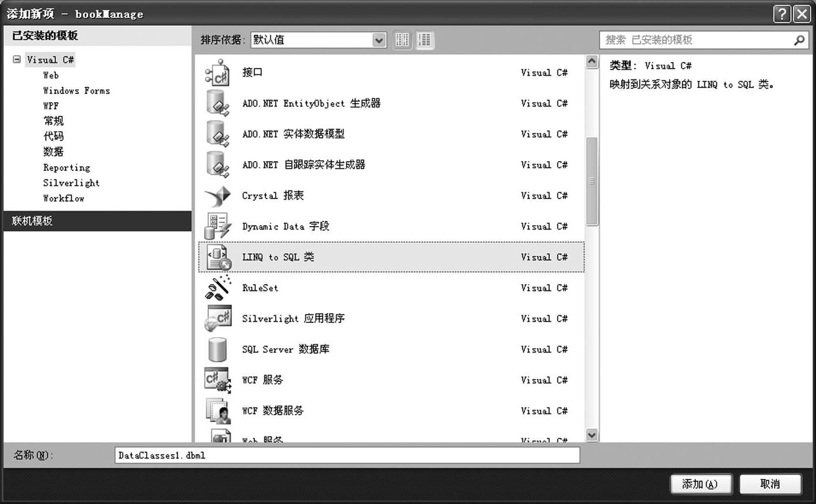Click 'Silverlight 应用程序' template name
The height and width of the screenshot is (504, 816).
tap(293, 319)
